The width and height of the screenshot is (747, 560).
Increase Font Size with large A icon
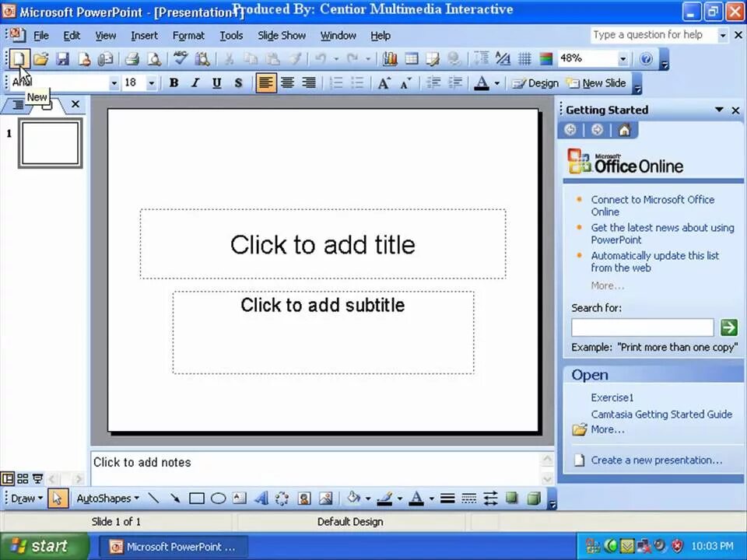pos(384,83)
